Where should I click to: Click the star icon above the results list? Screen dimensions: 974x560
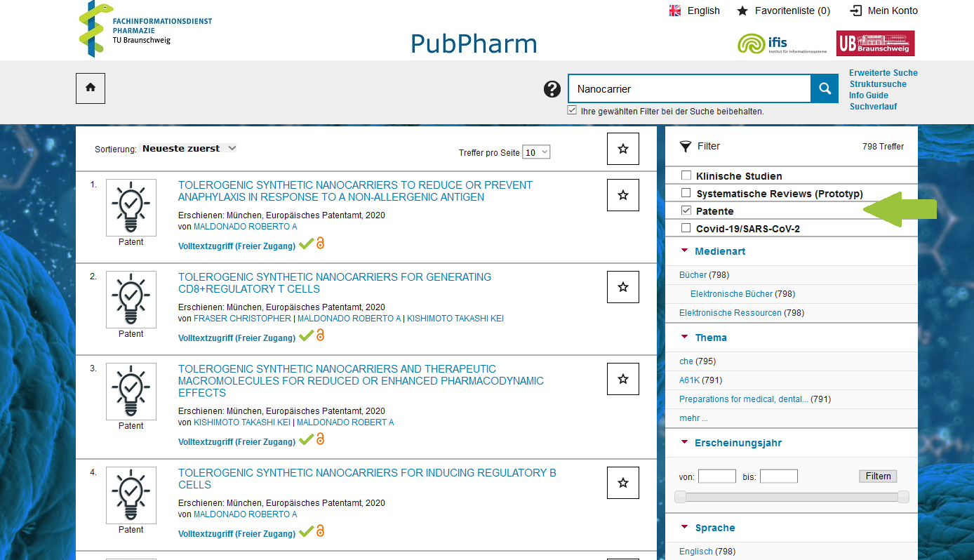click(622, 149)
